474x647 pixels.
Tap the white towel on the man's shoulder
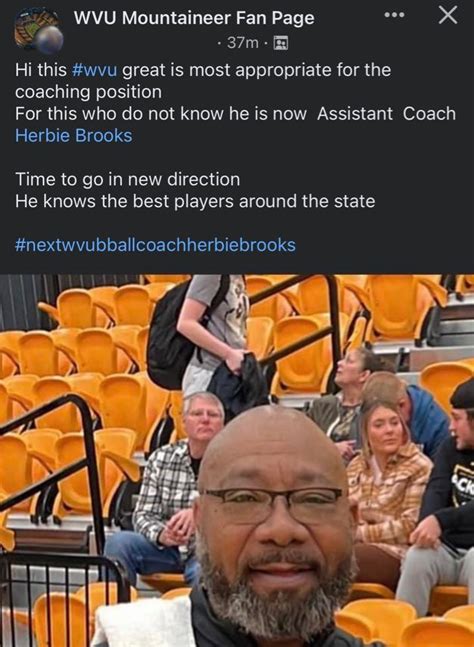pos(144,622)
